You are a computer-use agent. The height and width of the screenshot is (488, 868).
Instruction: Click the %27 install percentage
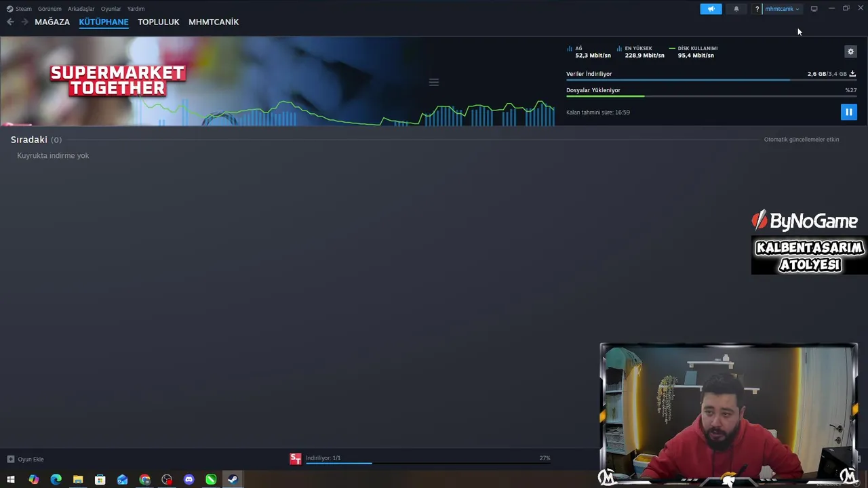(x=851, y=90)
